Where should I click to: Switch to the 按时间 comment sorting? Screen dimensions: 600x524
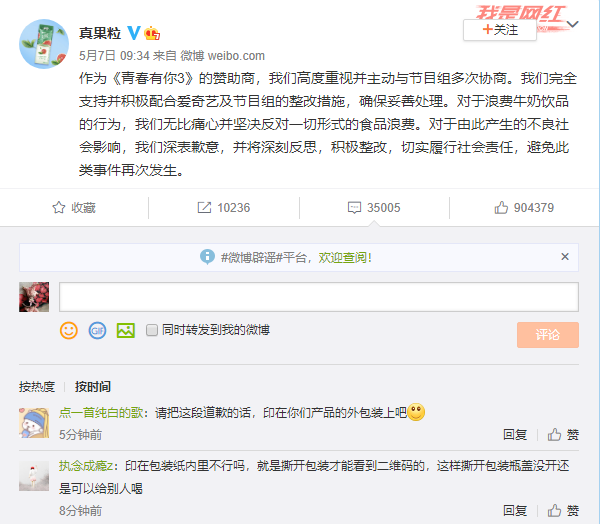point(93,387)
